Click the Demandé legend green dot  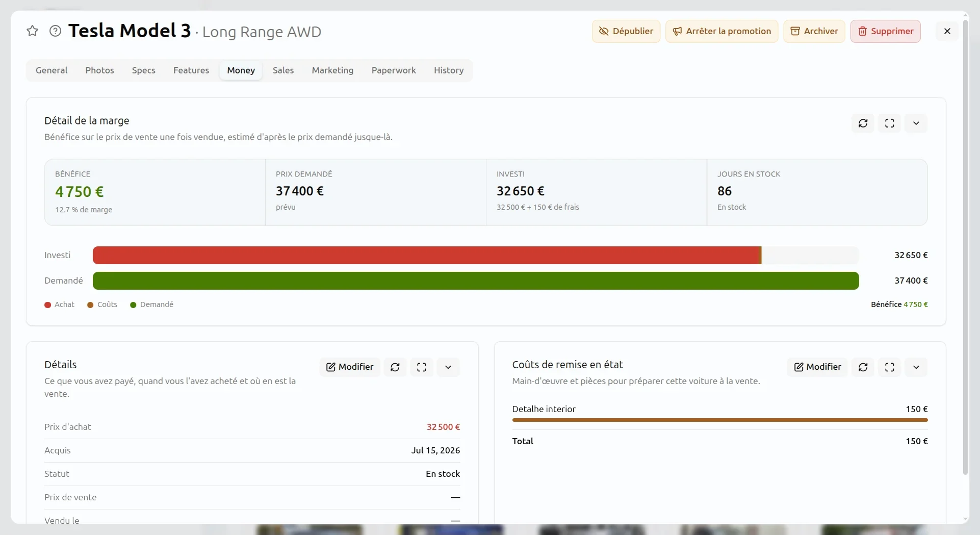(x=133, y=305)
